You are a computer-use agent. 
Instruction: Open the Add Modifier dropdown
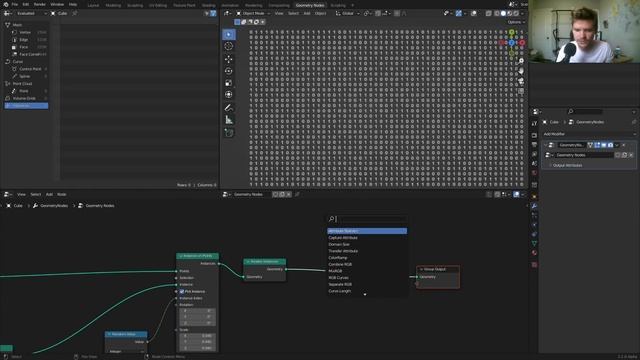[x=589, y=134]
